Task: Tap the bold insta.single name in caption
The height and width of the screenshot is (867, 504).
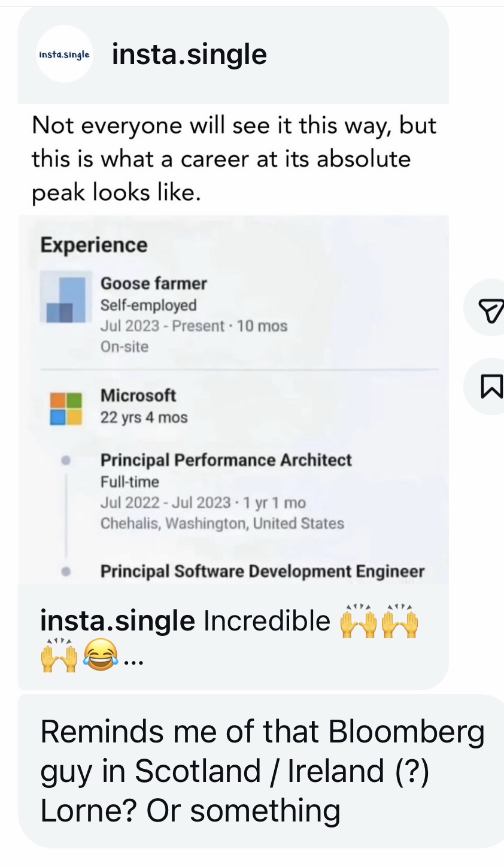Action: (x=117, y=622)
